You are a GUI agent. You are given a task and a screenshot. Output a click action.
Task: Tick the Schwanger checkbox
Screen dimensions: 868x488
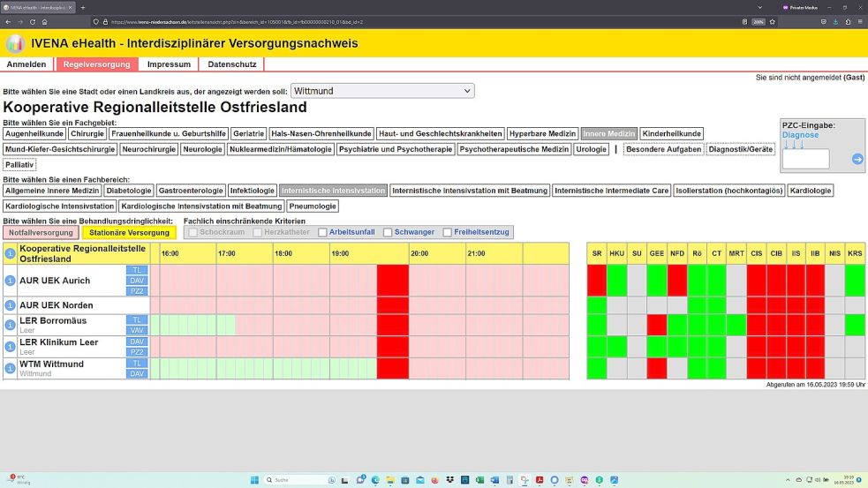[x=388, y=232]
